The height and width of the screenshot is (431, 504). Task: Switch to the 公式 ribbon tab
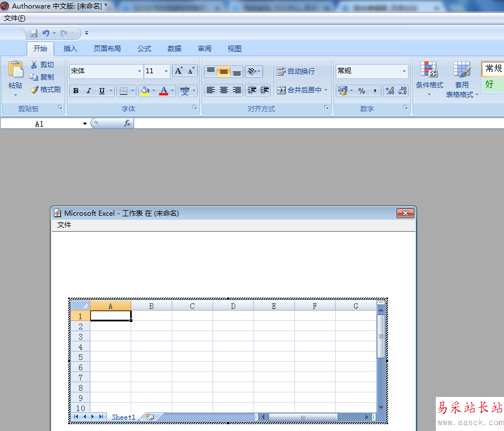click(144, 49)
